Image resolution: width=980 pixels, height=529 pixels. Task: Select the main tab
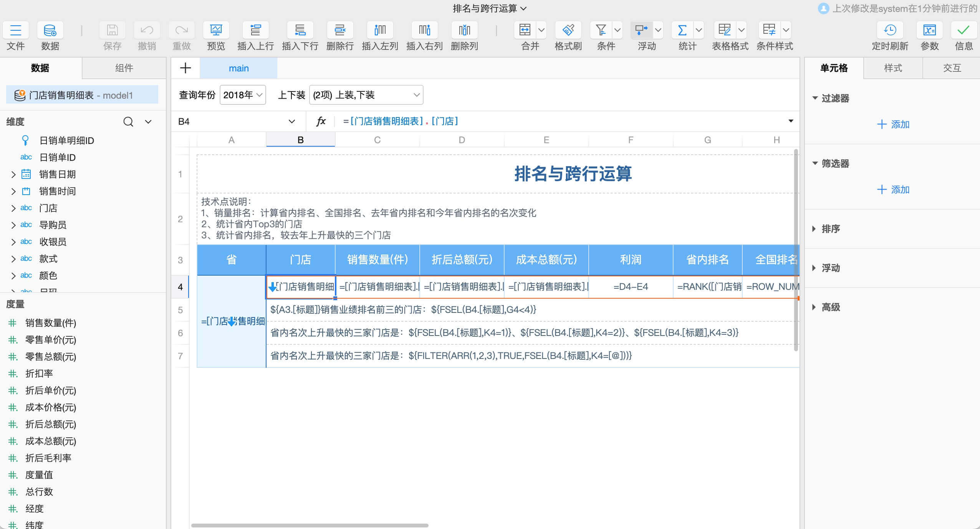tap(238, 68)
